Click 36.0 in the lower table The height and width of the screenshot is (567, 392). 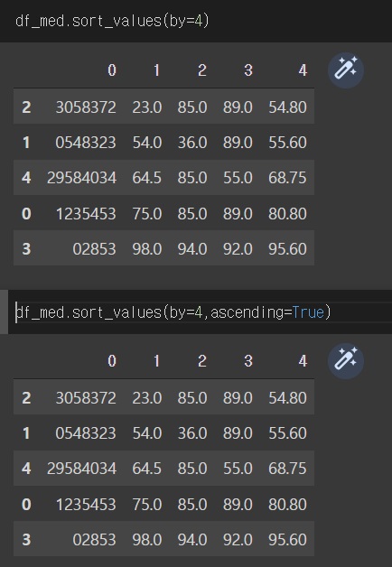point(192,432)
